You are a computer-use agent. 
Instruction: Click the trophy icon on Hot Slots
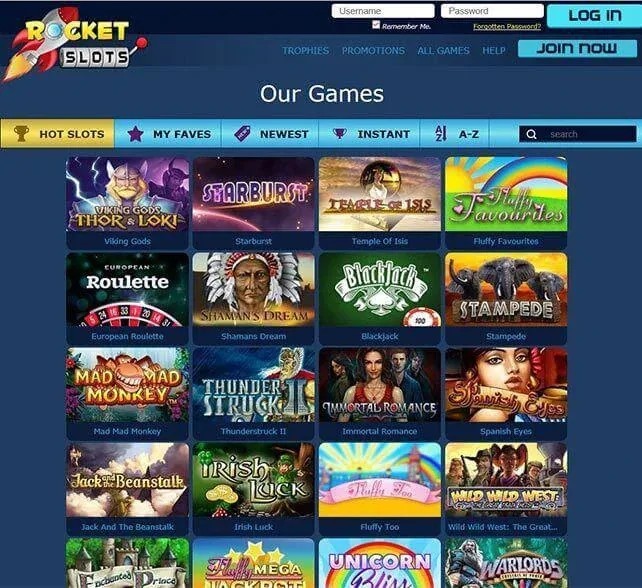pyautogui.click(x=21, y=133)
